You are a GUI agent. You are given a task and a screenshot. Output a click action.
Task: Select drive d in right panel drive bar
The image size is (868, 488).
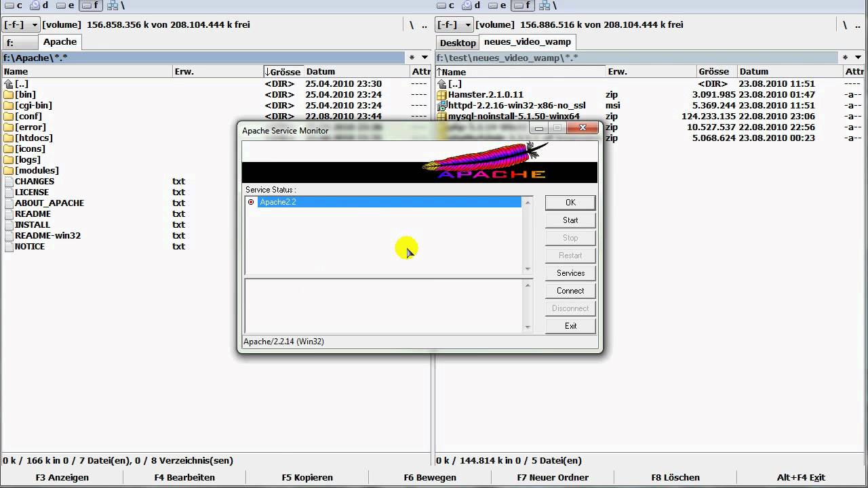tap(472, 5)
